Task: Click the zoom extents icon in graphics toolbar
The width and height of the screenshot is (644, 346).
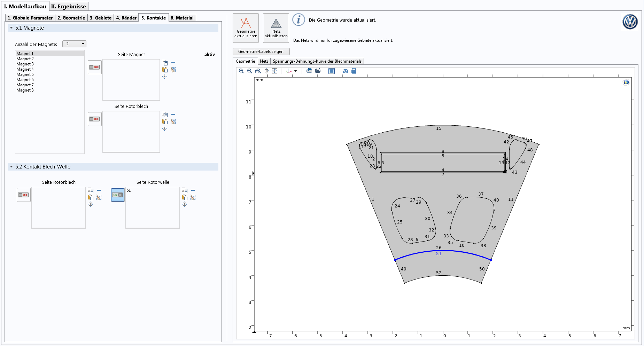Action: click(x=274, y=71)
